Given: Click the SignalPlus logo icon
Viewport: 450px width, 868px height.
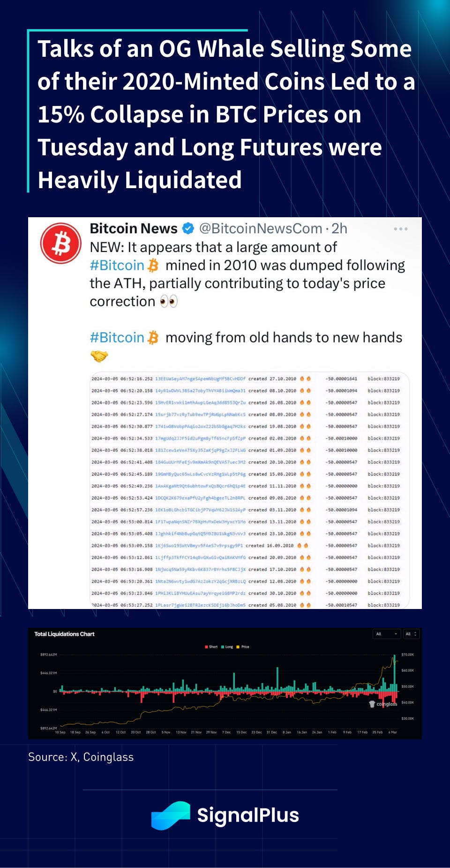Looking at the screenshot, I should 171,815.
